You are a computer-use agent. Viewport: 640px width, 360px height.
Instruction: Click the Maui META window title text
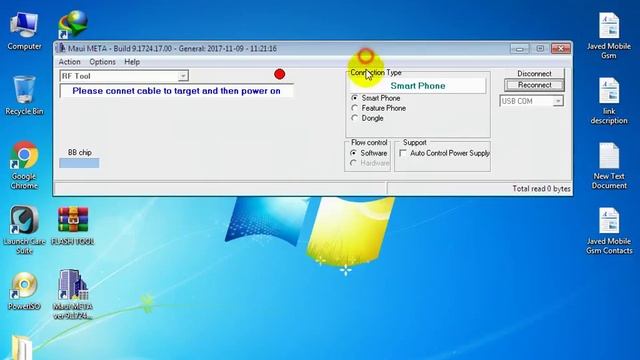click(172, 49)
